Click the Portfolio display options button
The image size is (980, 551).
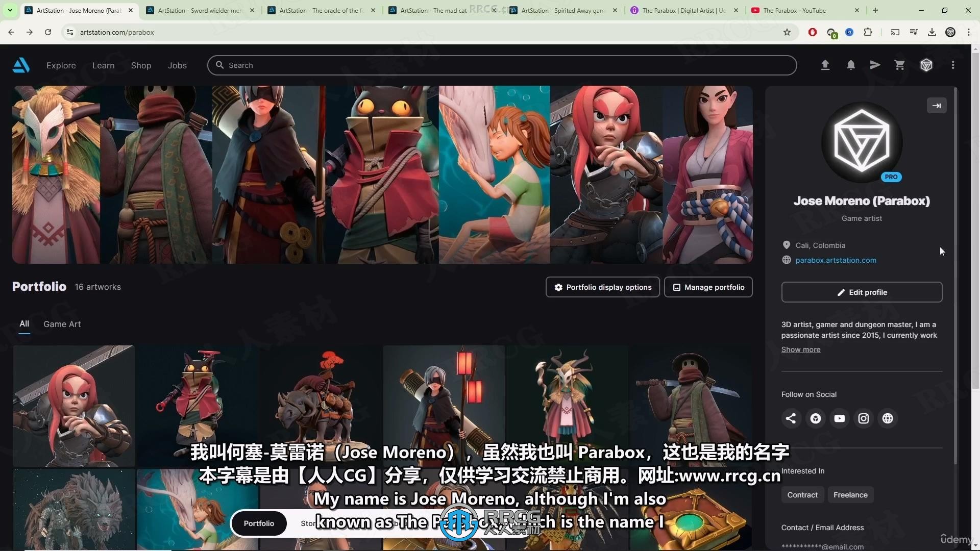click(x=602, y=287)
